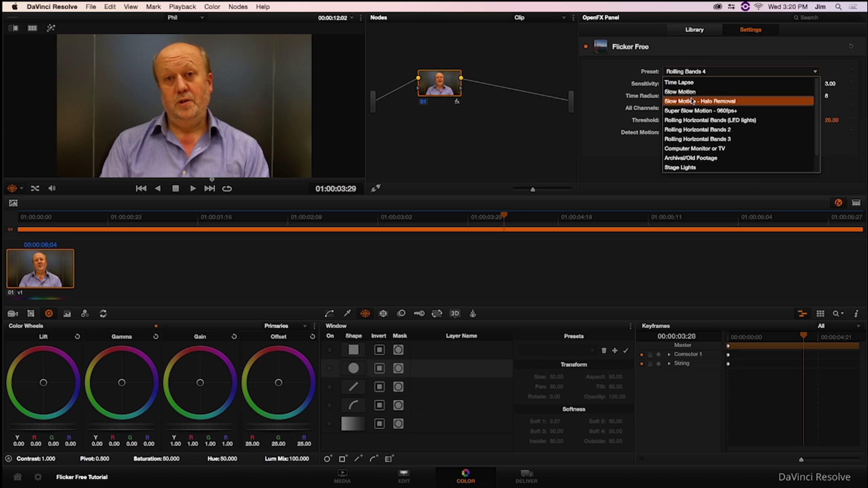Switch to the Media page

click(342, 476)
